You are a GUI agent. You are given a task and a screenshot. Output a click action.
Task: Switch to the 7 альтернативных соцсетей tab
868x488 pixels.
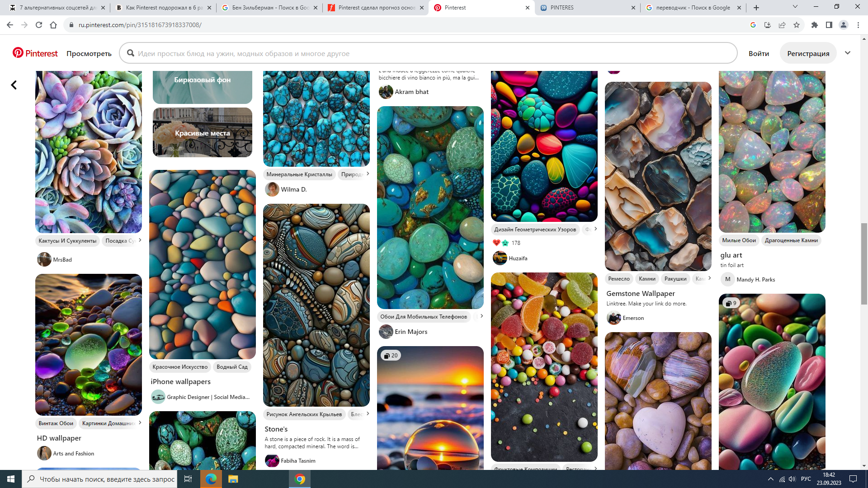(x=58, y=8)
